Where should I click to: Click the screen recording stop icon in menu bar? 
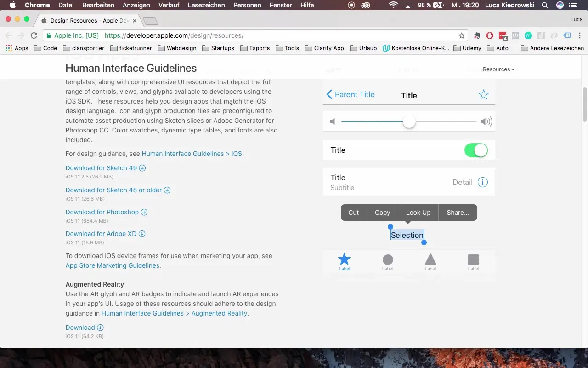[x=351, y=5]
